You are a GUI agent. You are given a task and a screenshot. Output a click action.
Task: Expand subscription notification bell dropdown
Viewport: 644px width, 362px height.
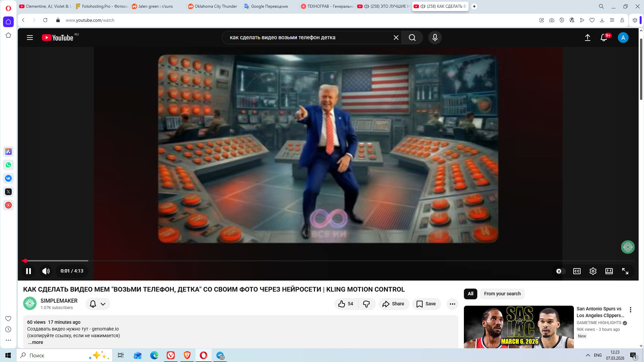[98, 304]
